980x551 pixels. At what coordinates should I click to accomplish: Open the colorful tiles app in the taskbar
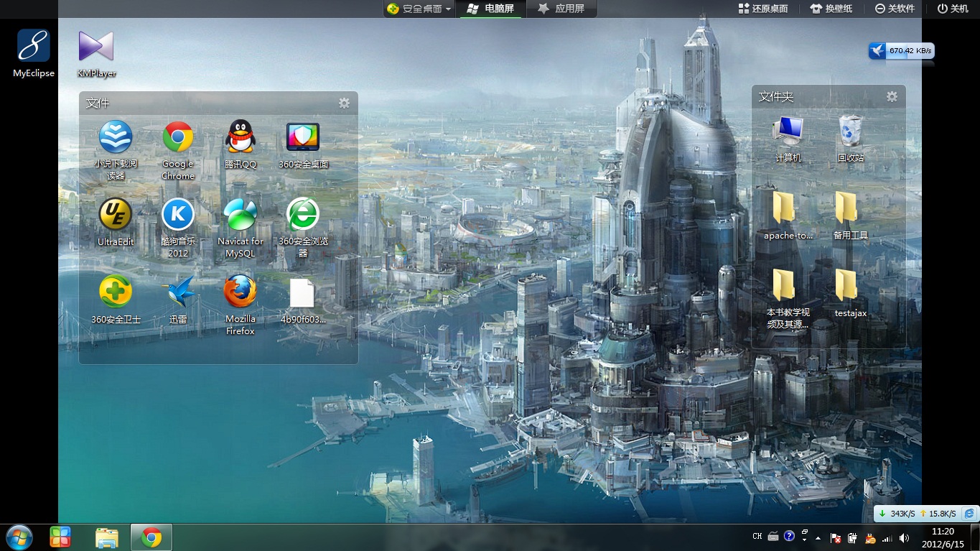(60, 537)
